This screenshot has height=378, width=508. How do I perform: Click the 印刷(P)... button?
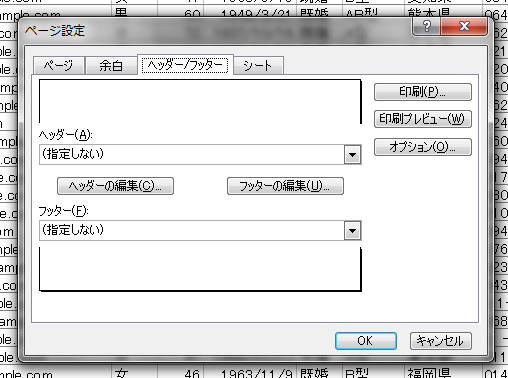coord(423,92)
